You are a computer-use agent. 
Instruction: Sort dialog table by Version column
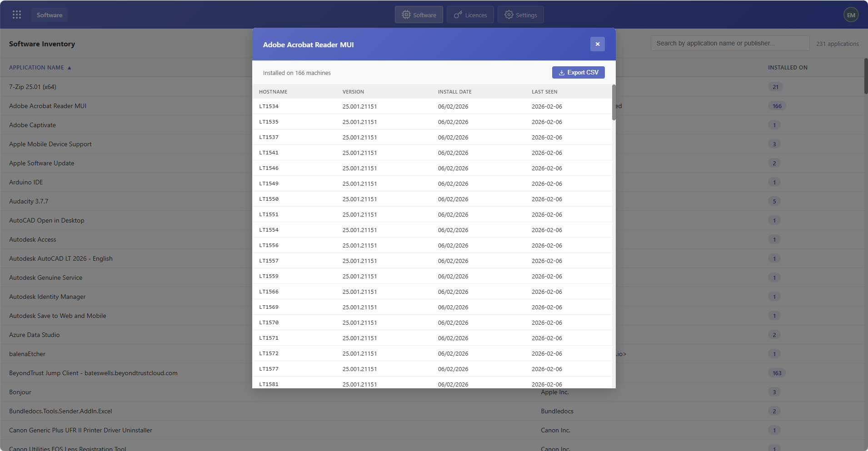point(353,92)
